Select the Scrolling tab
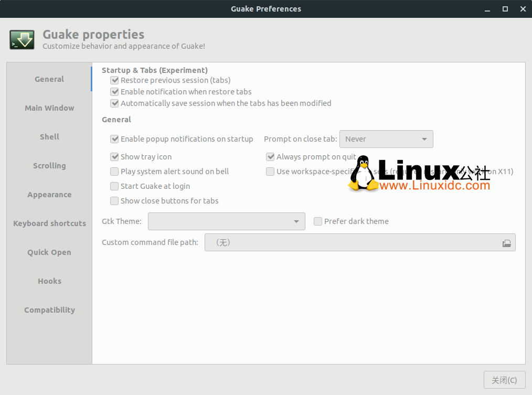The image size is (532, 395). [x=49, y=166]
